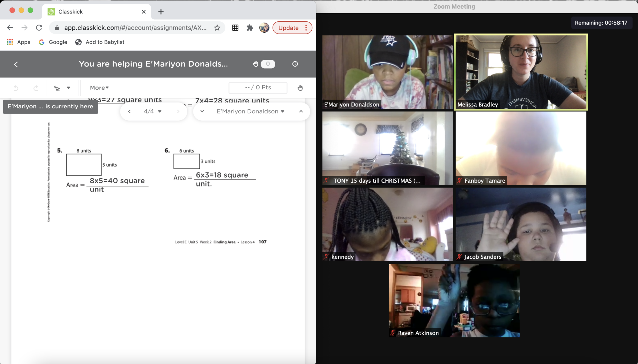
Task: Collapse student panel with up chevron
Action: tap(301, 111)
